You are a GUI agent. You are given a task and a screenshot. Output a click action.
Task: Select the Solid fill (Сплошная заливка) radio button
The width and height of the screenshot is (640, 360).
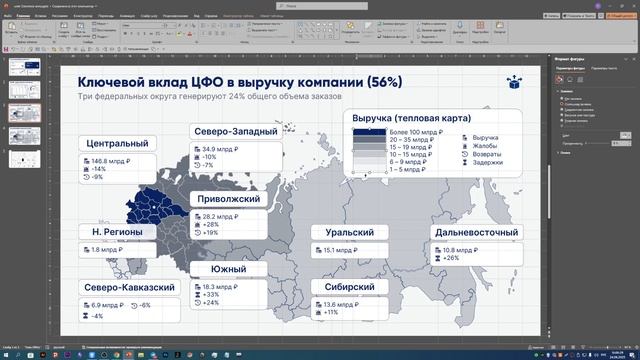click(x=562, y=104)
